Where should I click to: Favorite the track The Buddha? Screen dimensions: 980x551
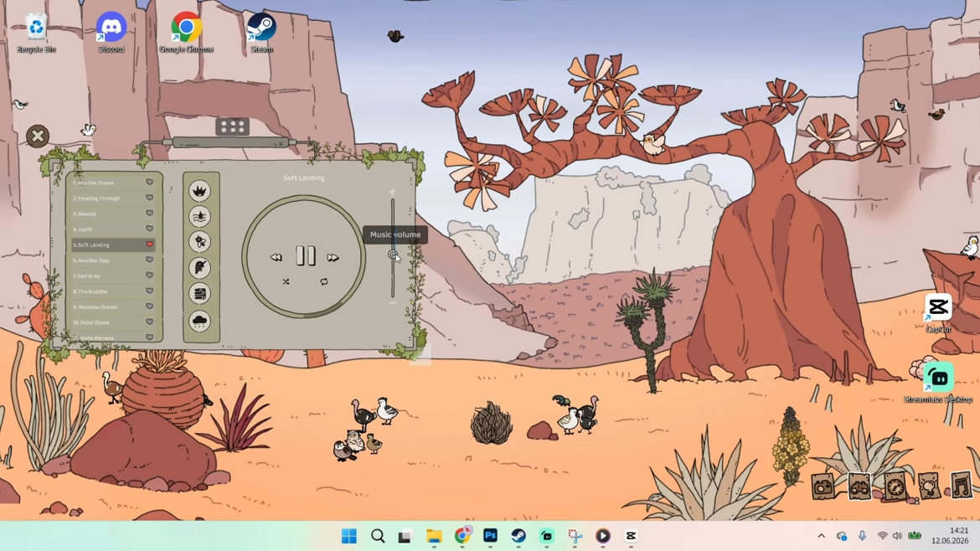coord(149,291)
